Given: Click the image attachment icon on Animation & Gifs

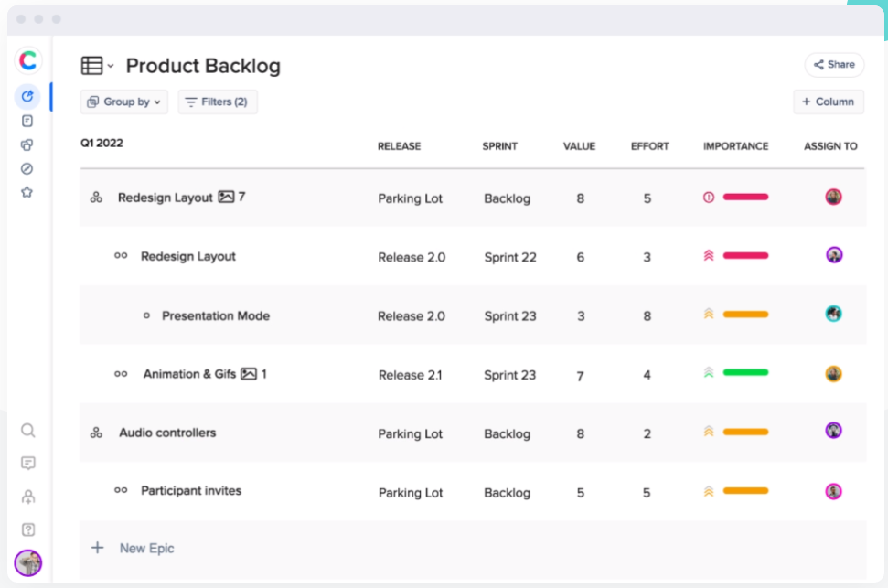Looking at the screenshot, I should pos(248,374).
